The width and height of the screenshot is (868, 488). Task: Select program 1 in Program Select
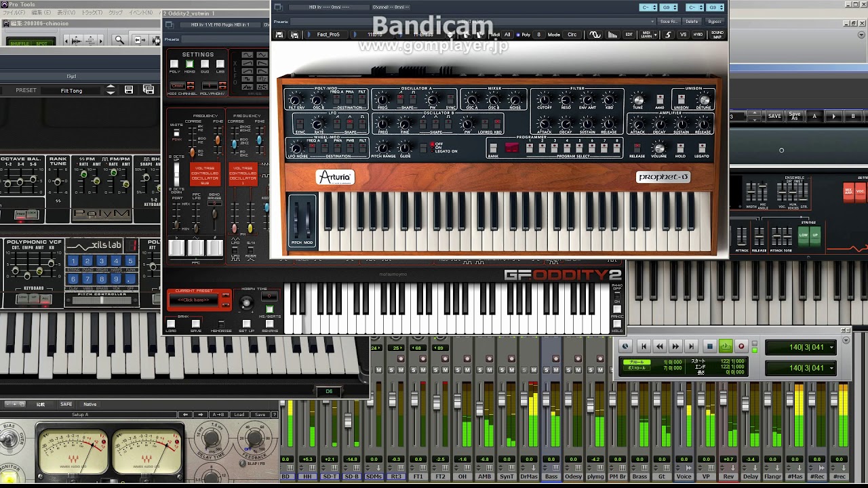530,148
